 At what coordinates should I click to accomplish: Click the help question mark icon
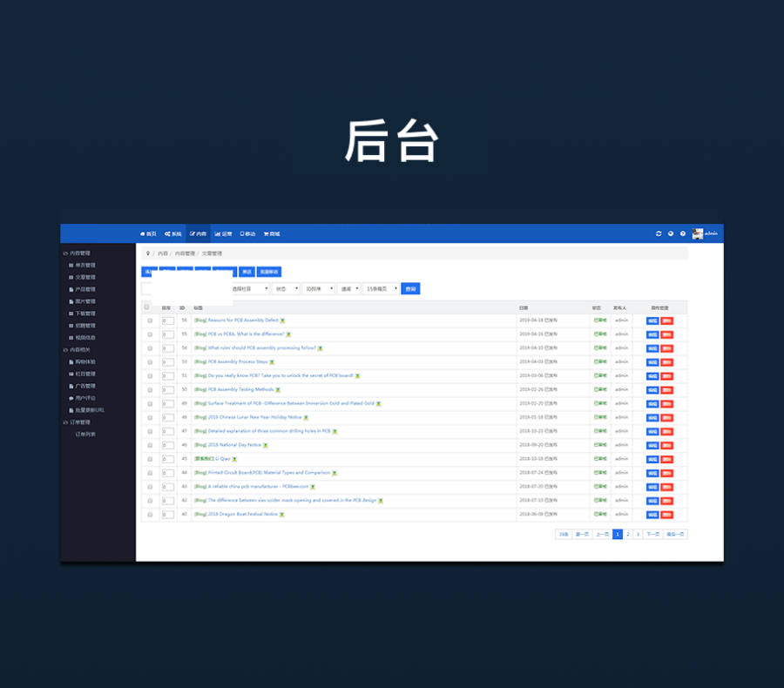pos(682,233)
